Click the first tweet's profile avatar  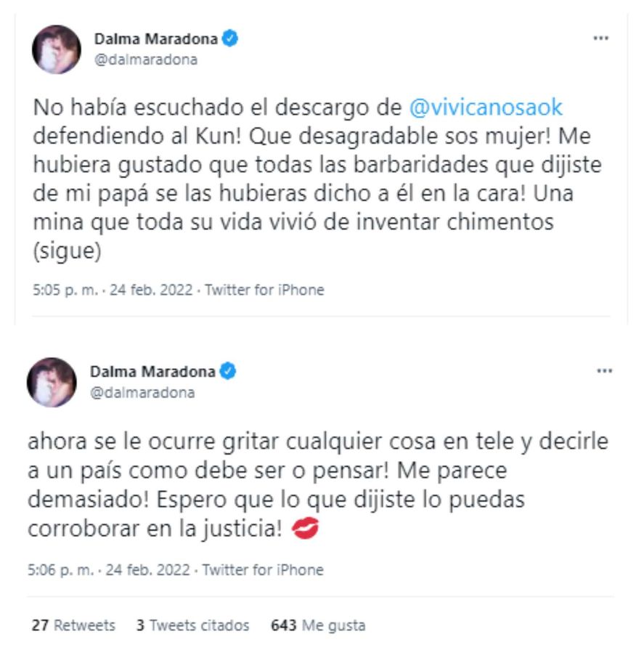(x=57, y=49)
